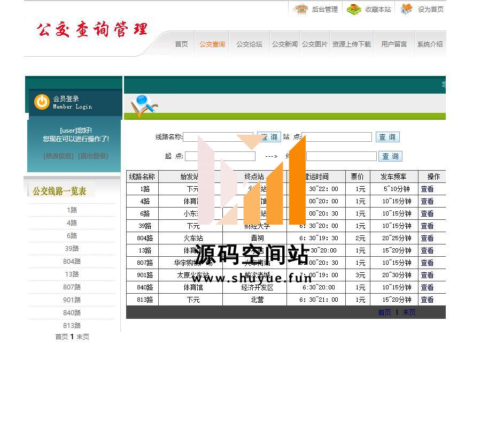
Task: Select 807路 in sidebar route list
Action: (x=72, y=287)
